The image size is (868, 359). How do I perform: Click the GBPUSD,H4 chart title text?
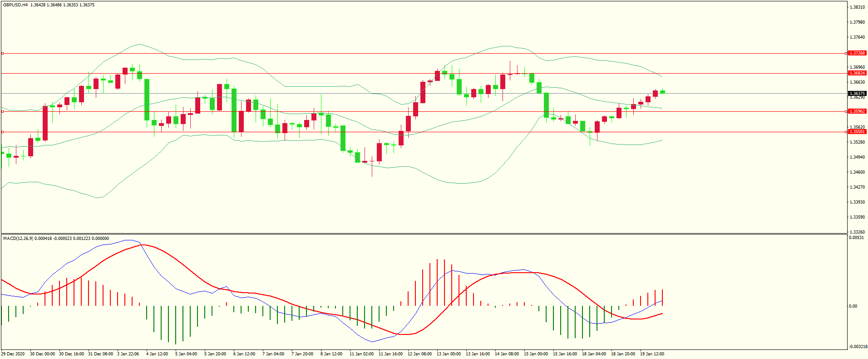point(15,5)
